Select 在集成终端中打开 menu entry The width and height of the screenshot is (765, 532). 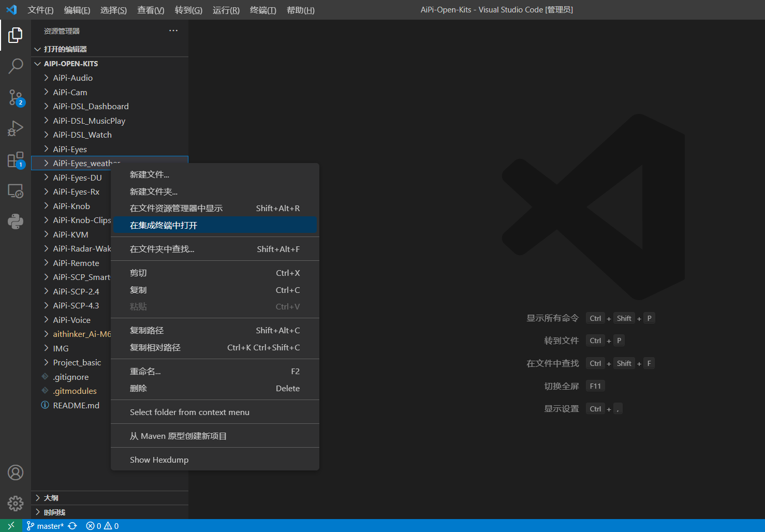coord(215,225)
